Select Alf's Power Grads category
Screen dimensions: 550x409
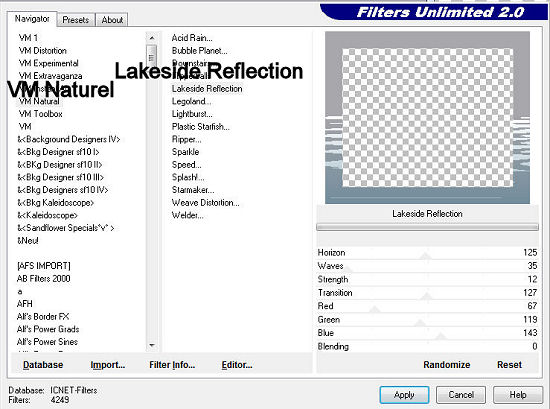click(x=48, y=329)
